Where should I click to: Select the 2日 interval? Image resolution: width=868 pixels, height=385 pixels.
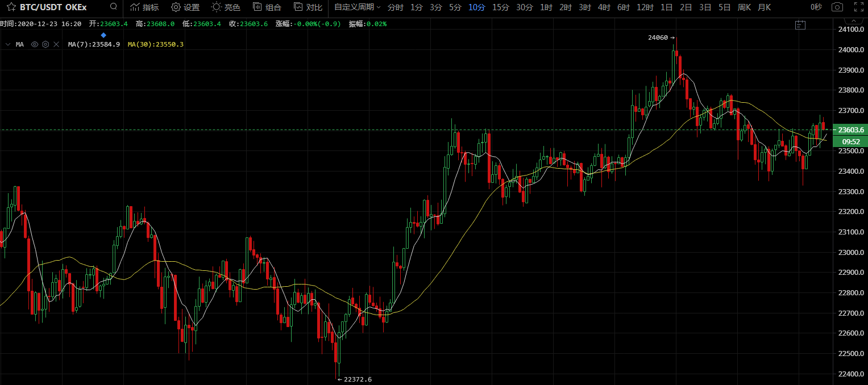pos(686,7)
